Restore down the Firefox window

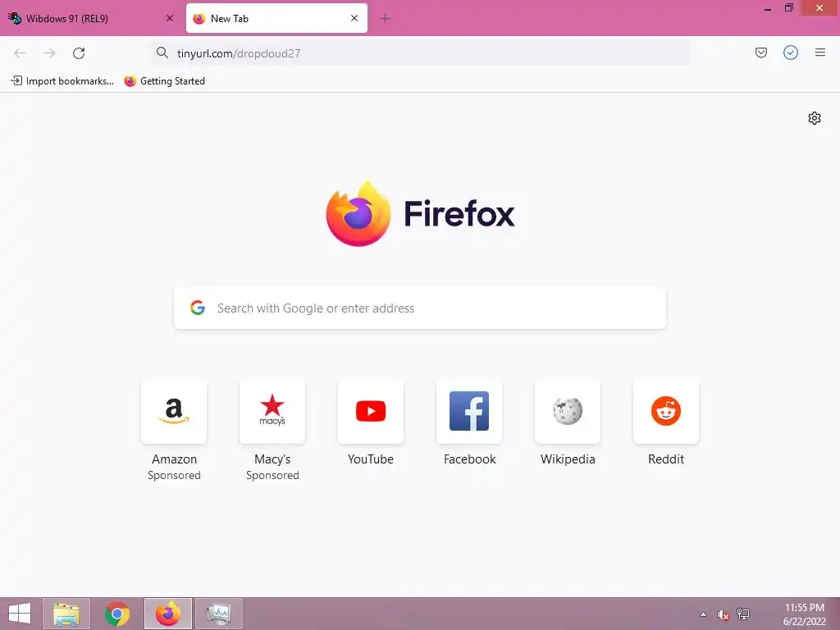[788, 8]
